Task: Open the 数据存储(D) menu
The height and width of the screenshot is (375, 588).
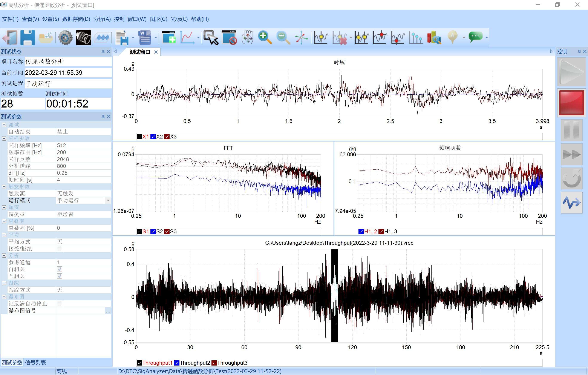Action: tap(76, 19)
